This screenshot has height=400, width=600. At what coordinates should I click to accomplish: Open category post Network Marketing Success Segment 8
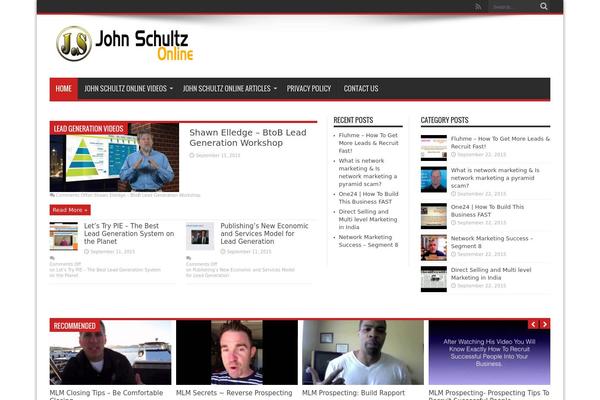point(492,242)
